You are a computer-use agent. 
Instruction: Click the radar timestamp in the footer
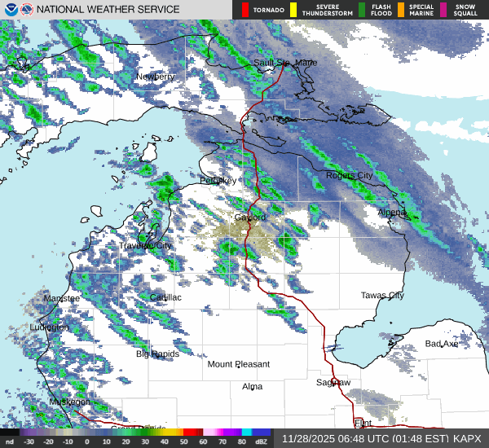pyautogui.click(x=364, y=438)
